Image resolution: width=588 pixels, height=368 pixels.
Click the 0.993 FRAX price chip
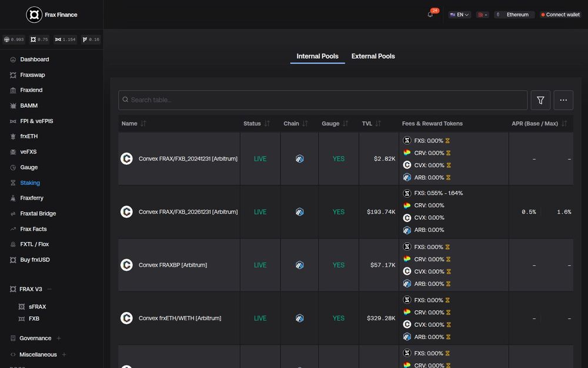(14, 39)
